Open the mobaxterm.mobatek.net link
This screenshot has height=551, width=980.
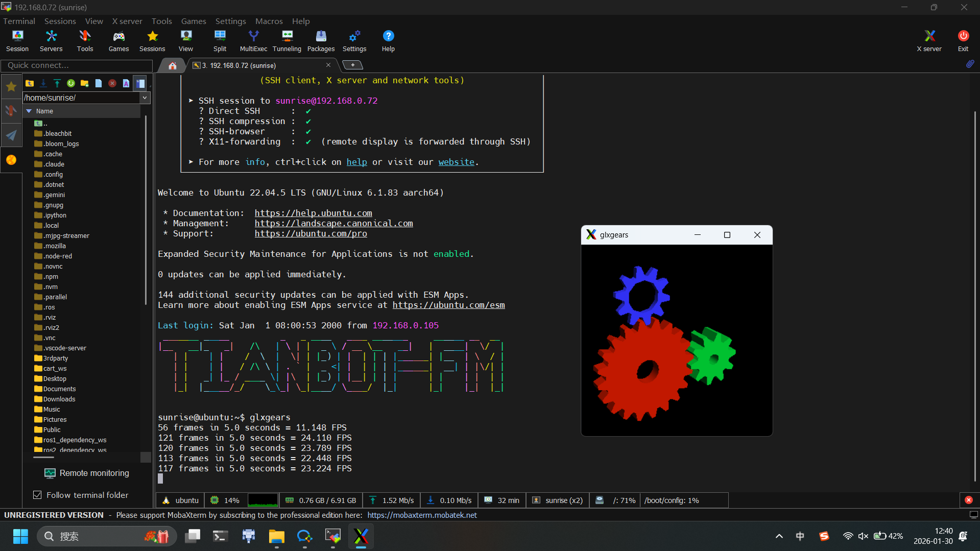tap(422, 515)
